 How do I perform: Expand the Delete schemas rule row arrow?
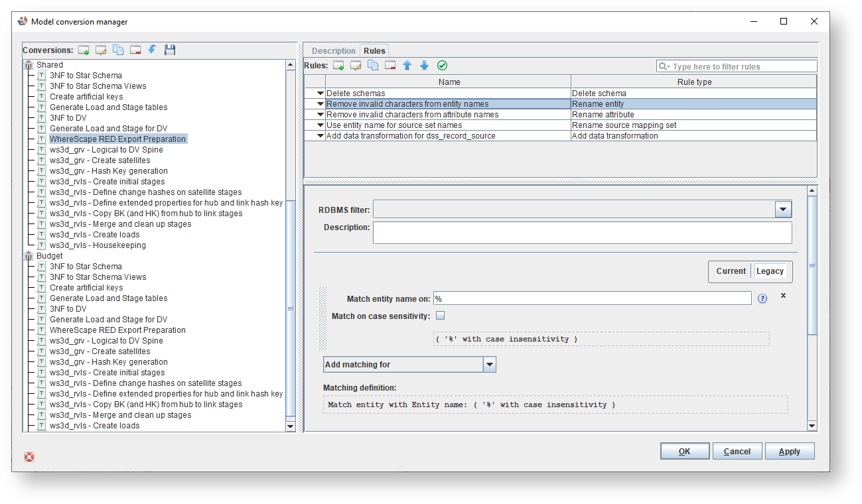click(x=321, y=94)
